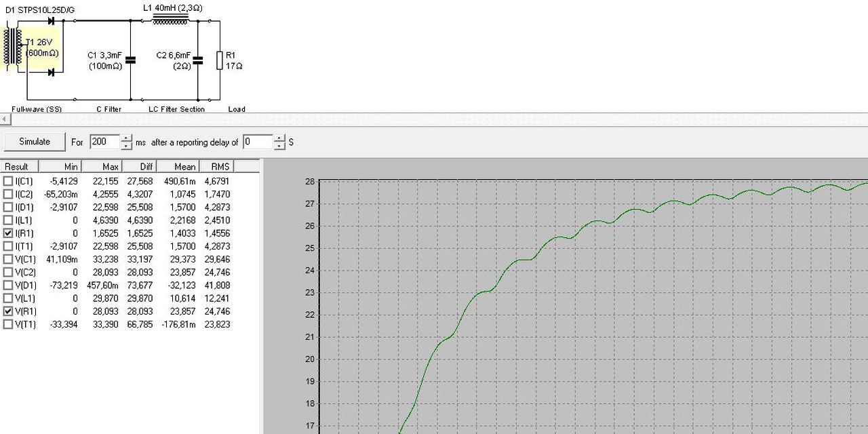Click the Full-wave (SS) section label
Viewport: 868px width, 434px height.
[37, 109]
